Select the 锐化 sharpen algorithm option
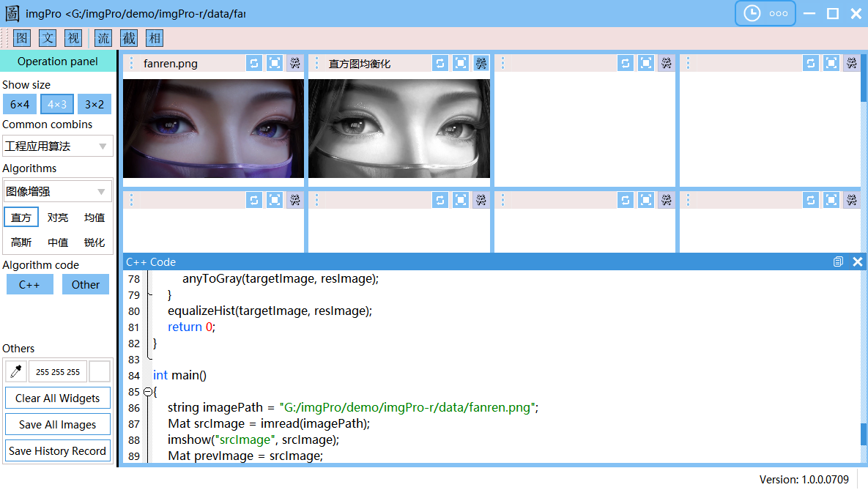Viewport: 868px width, 490px height. [x=94, y=242]
